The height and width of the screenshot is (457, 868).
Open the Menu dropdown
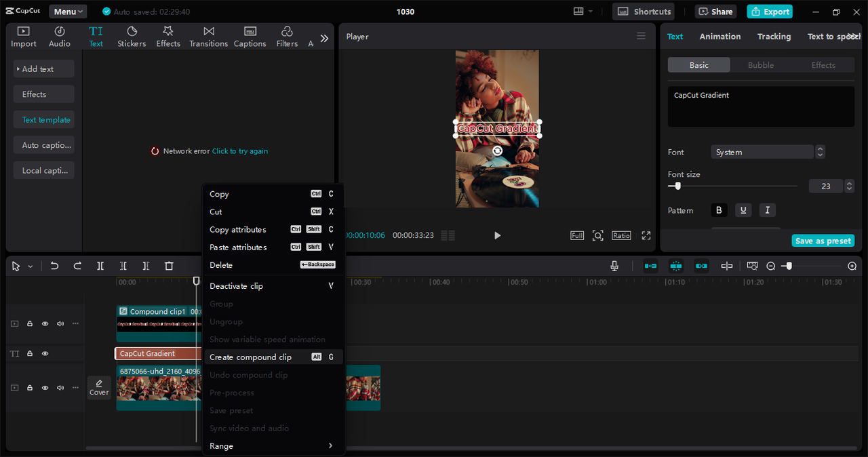pos(68,12)
